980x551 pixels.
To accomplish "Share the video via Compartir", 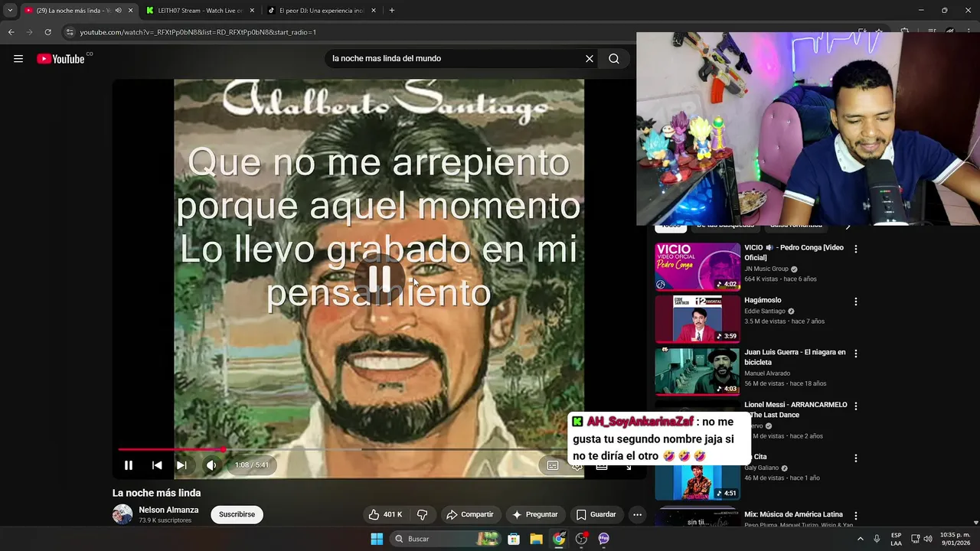I will 470,514.
